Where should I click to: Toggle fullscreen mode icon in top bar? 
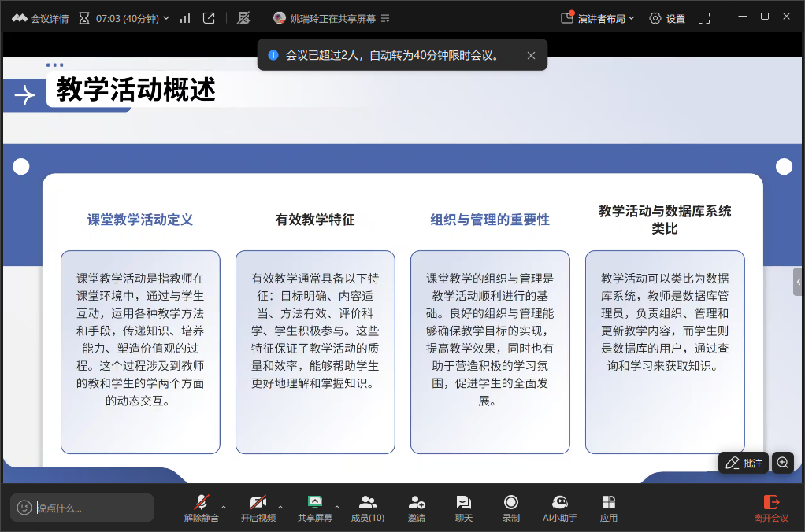coord(704,18)
